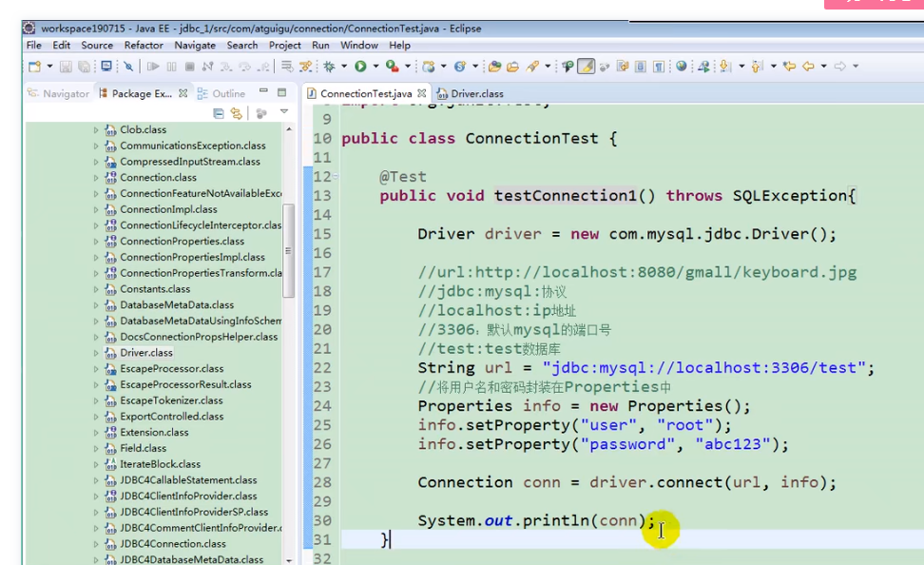Click the word testConnection1 in the editor
This screenshot has height=565, width=924.
click(565, 196)
